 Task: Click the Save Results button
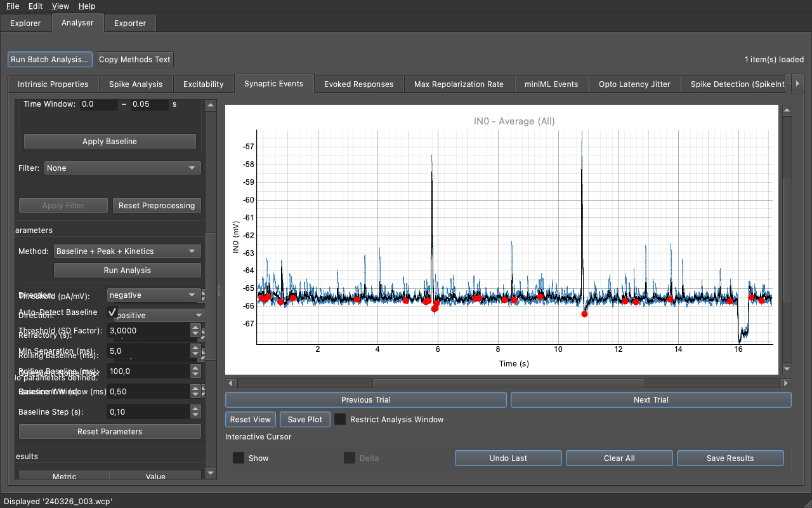coord(730,458)
